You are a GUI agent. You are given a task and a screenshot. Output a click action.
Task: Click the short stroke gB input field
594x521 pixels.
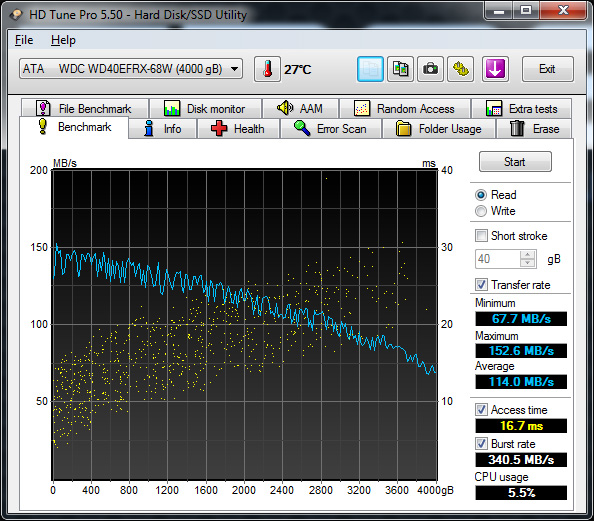(x=498, y=259)
